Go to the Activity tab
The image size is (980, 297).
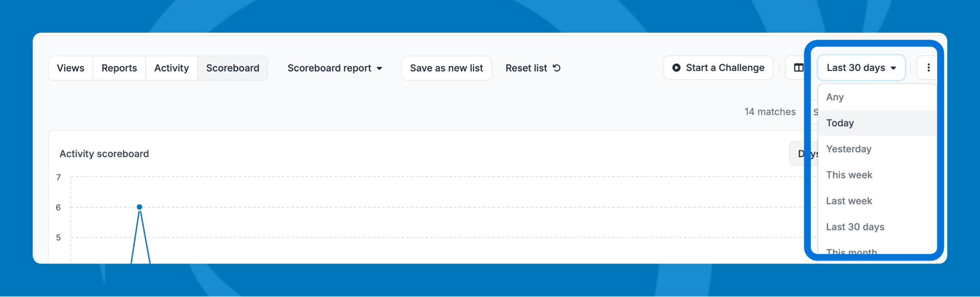[171, 68]
